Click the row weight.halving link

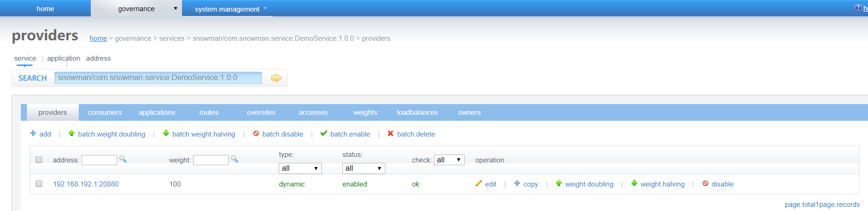[662, 184]
